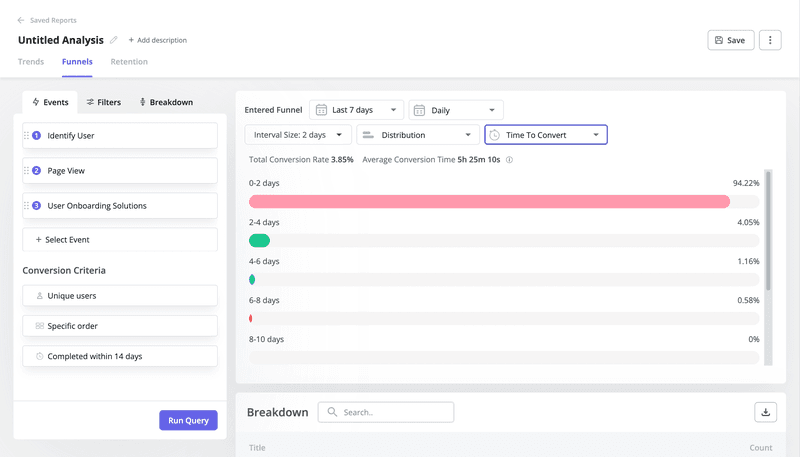
Task: Expand the Interval Size: 2 days dropdown
Action: click(298, 135)
